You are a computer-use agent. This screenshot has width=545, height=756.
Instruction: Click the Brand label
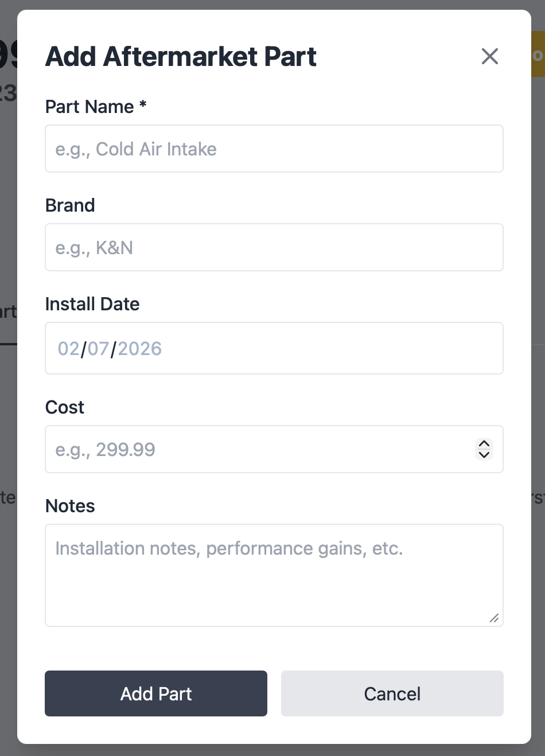[70, 205]
